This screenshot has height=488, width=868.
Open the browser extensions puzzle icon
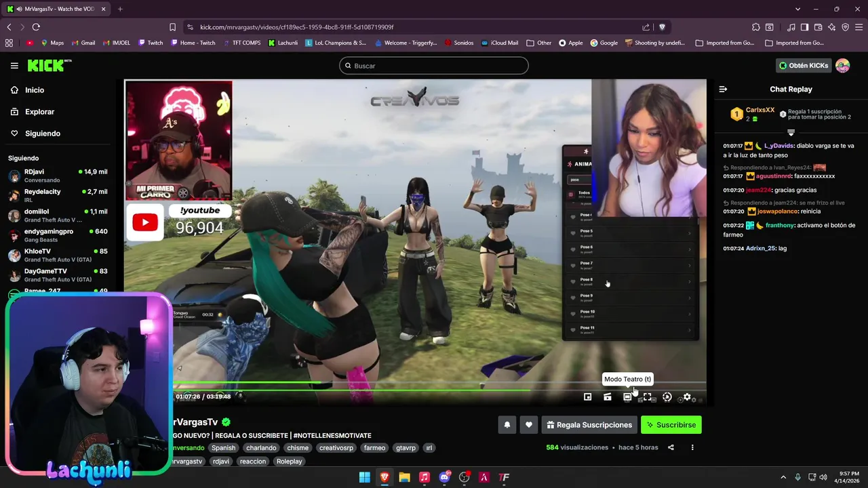point(755,27)
